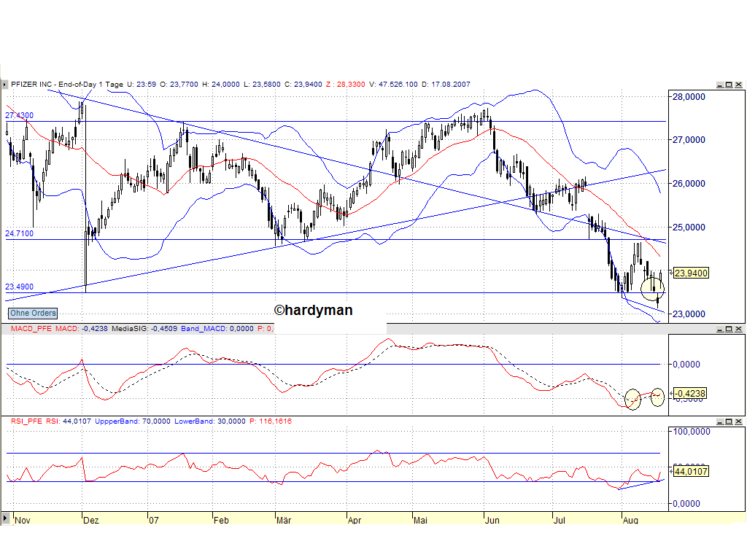Minimize the MACD_PFE indicator panel
Screen dimensions: 747x560
pyautogui.click(x=720, y=328)
